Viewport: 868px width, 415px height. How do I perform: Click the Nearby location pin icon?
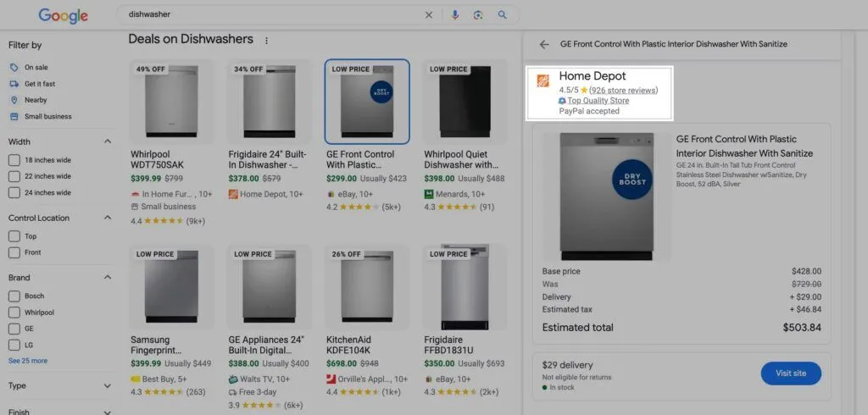(14, 100)
